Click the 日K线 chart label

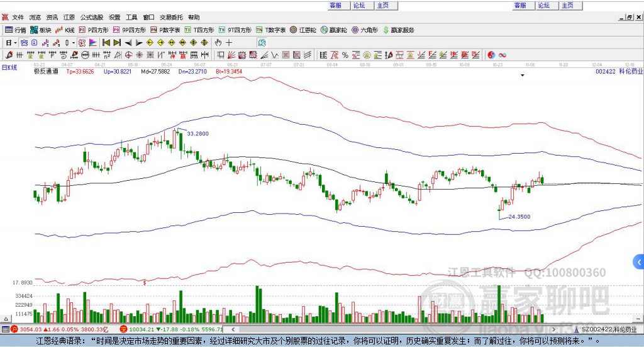pyautogui.click(x=9, y=67)
